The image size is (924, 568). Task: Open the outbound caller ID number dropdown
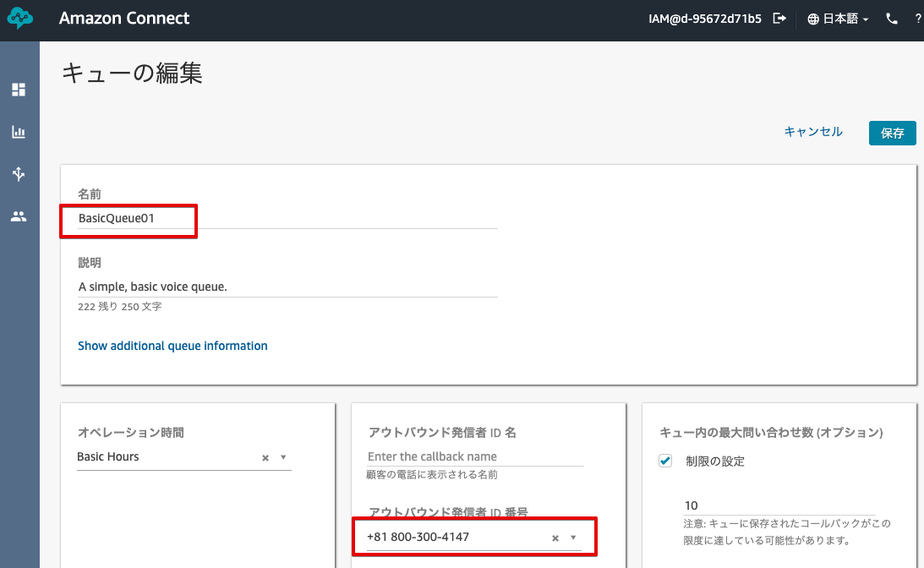tap(573, 537)
